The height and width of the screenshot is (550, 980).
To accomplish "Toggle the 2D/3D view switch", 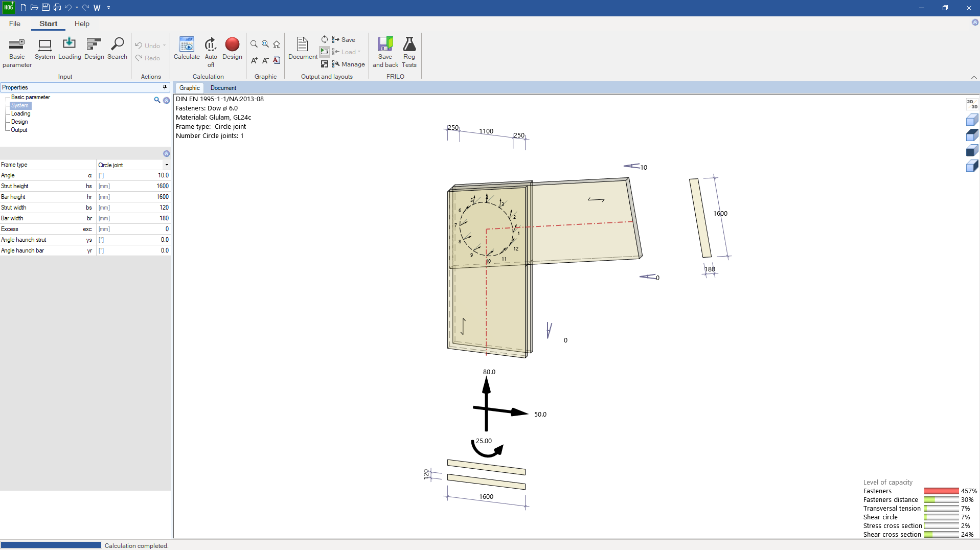I will click(972, 104).
